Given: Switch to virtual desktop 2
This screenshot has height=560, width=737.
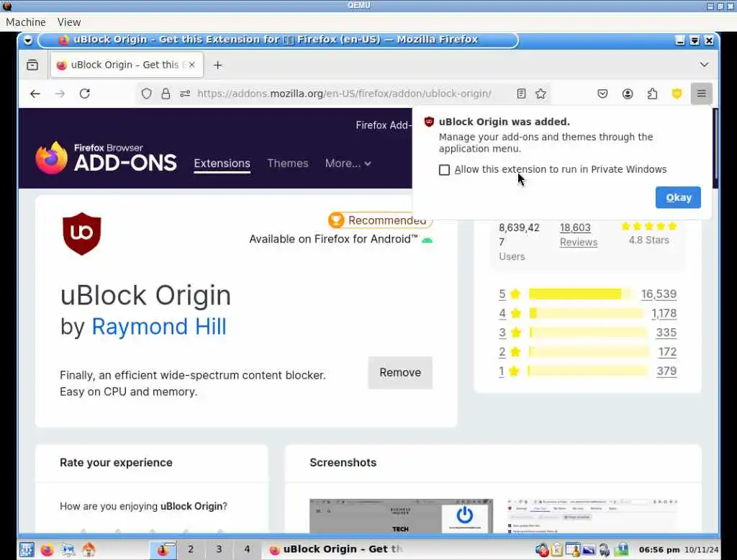Looking at the screenshot, I should coord(190,549).
